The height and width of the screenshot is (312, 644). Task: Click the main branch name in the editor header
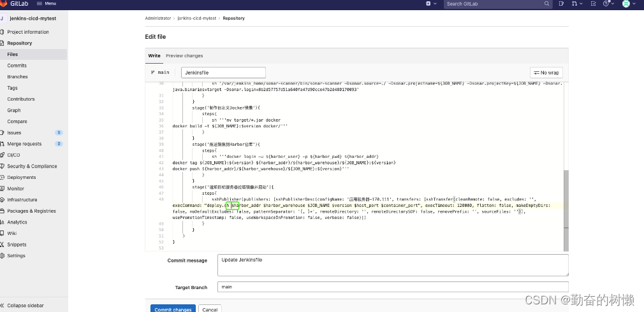(x=163, y=73)
